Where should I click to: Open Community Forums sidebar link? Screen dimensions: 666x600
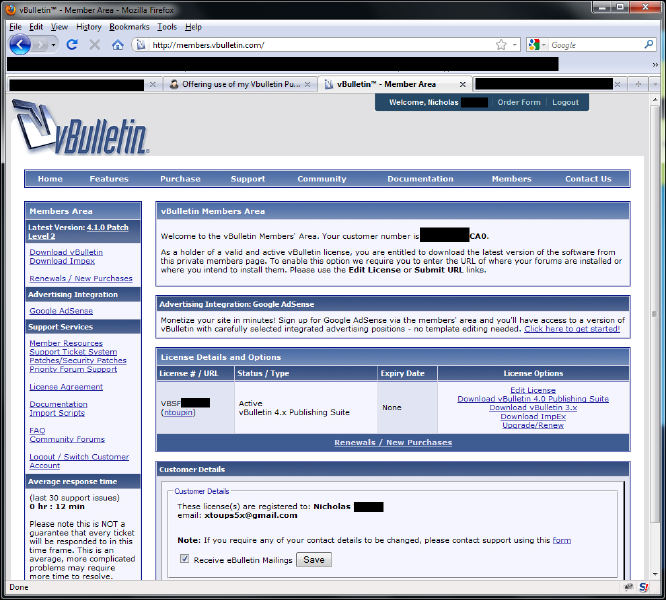point(67,439)
